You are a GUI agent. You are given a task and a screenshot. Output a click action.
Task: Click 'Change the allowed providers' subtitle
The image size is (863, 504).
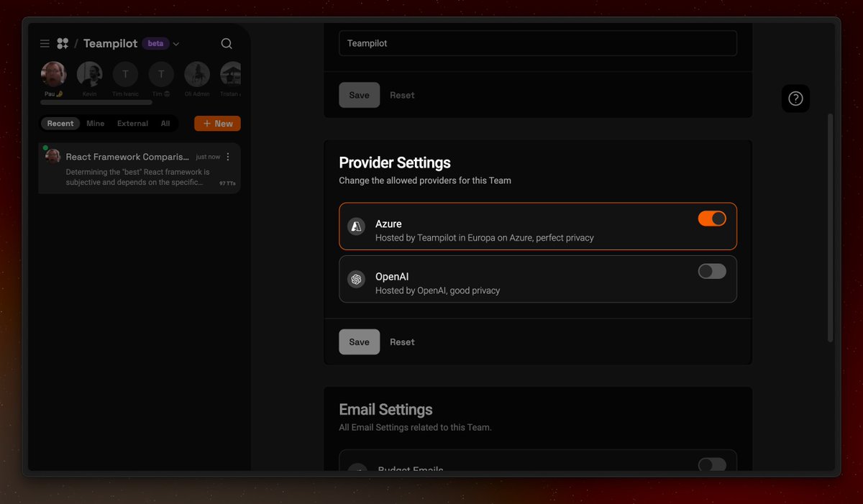425,180
